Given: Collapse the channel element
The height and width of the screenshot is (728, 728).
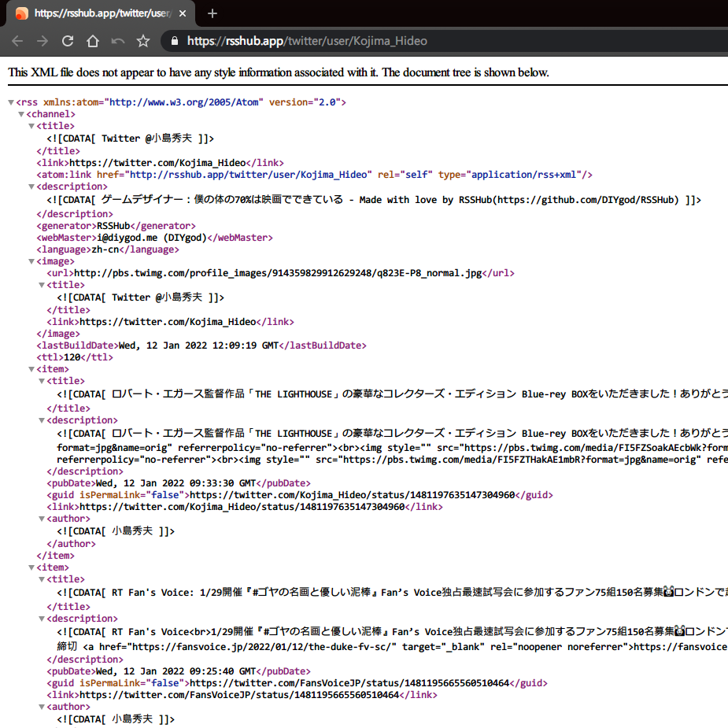Looking at the screenshot, I should [21, 113].
